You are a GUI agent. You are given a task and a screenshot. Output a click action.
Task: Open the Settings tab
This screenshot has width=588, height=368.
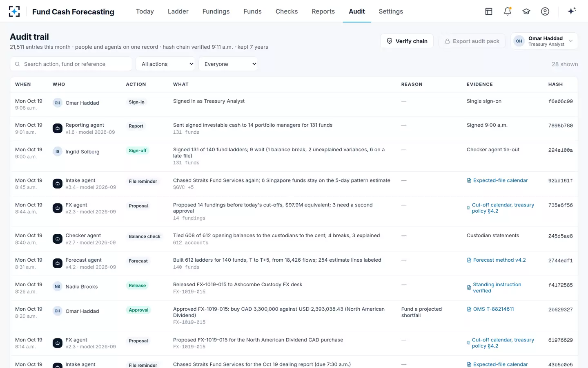(x=391, y=11)
